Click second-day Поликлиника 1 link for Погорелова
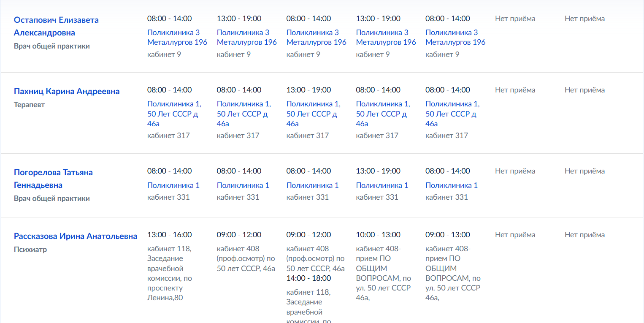This screenshot has height=323, width=644. click(243, 185)
